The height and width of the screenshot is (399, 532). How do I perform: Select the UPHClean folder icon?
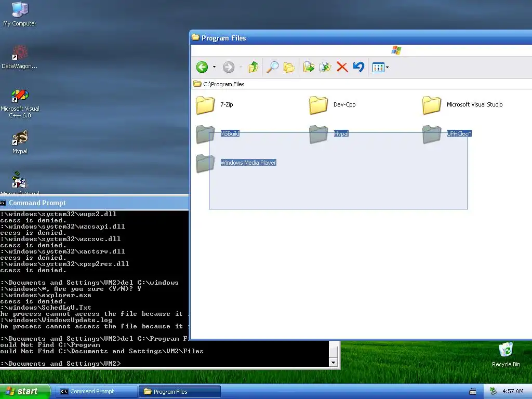pyautogui.click(x=432, y=134)
